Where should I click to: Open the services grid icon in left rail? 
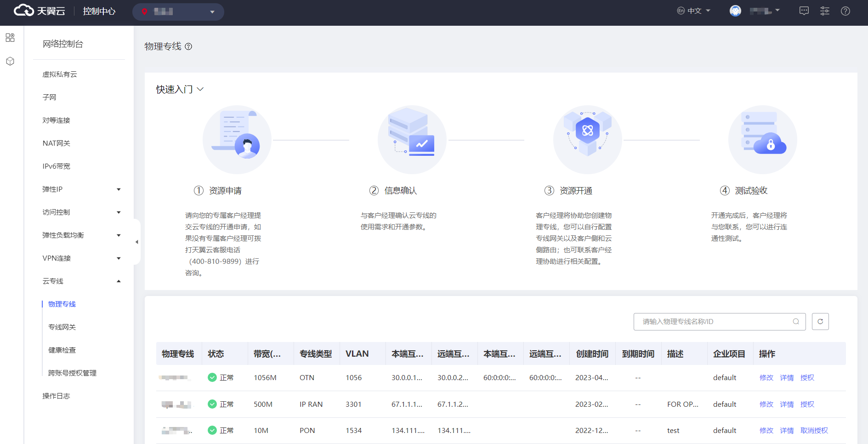10,38
